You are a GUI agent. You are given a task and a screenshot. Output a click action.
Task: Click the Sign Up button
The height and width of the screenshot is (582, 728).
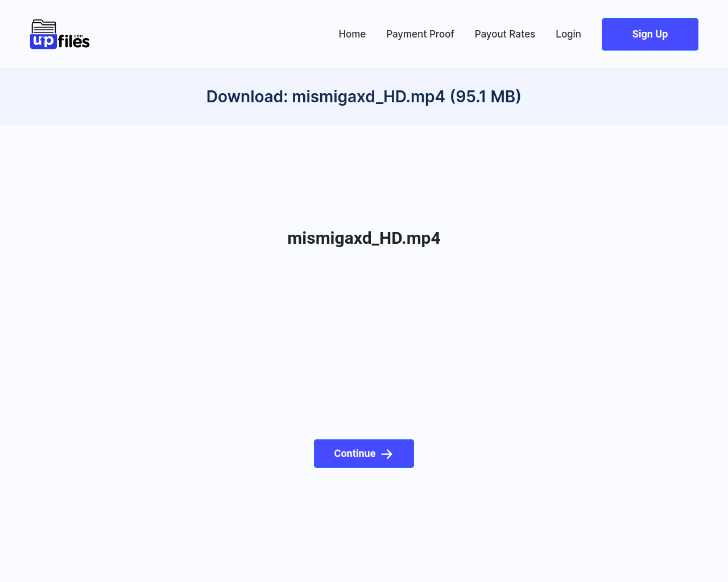[x=650, y=34]
